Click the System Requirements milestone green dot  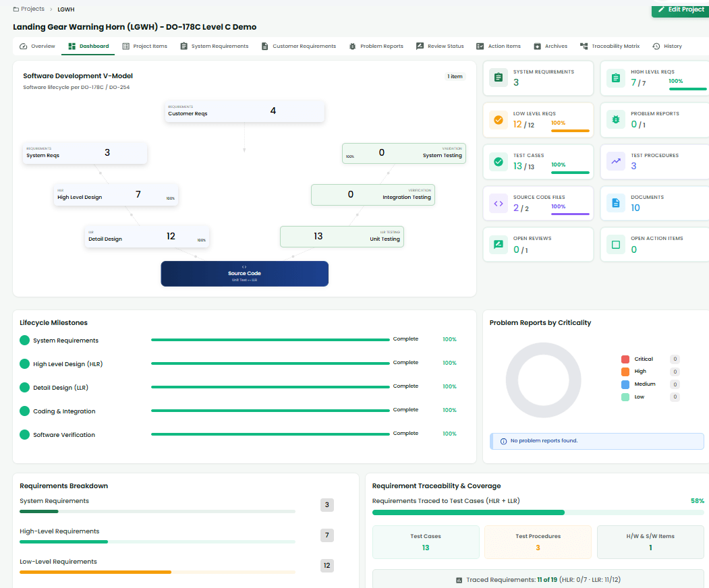(24, 341)
